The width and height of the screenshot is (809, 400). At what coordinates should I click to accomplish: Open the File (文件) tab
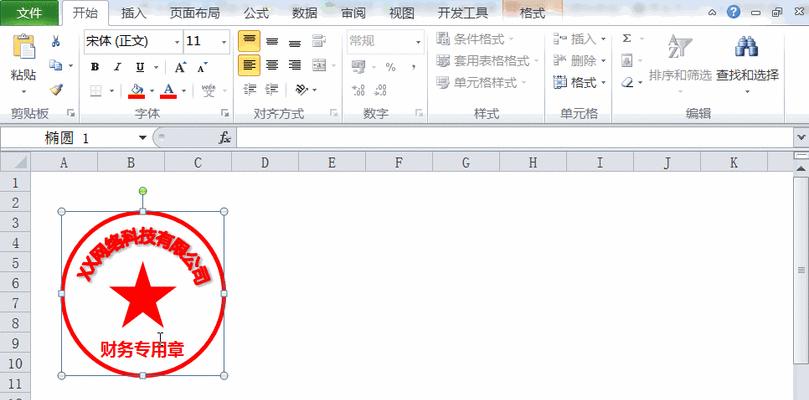pos(29,13)
